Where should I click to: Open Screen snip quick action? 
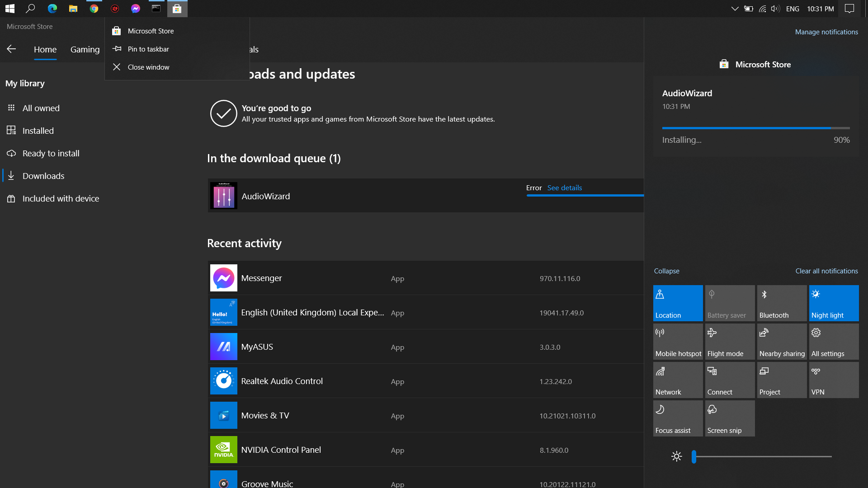(x=730, y=418)
